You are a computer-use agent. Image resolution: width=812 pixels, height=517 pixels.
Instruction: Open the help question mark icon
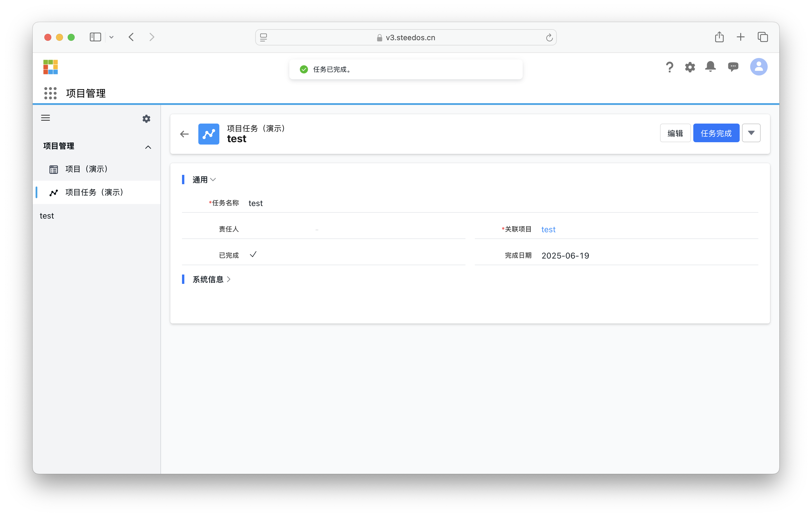click(x=669, y=67)
